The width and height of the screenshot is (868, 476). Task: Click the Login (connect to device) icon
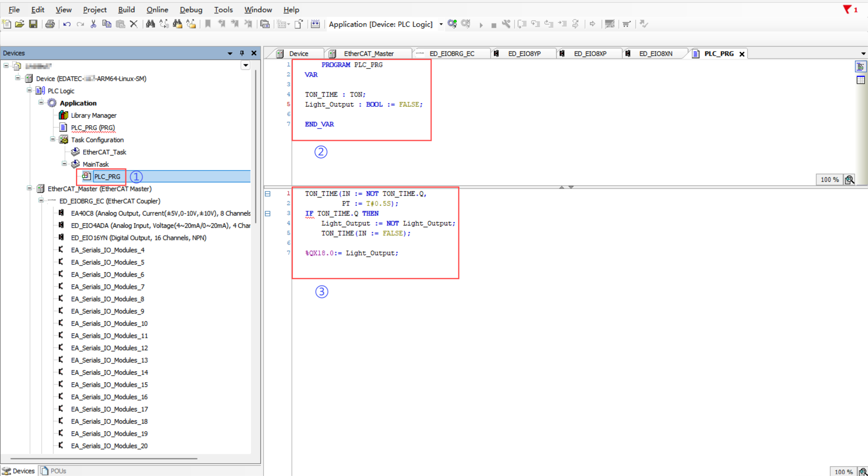(452, 24)
